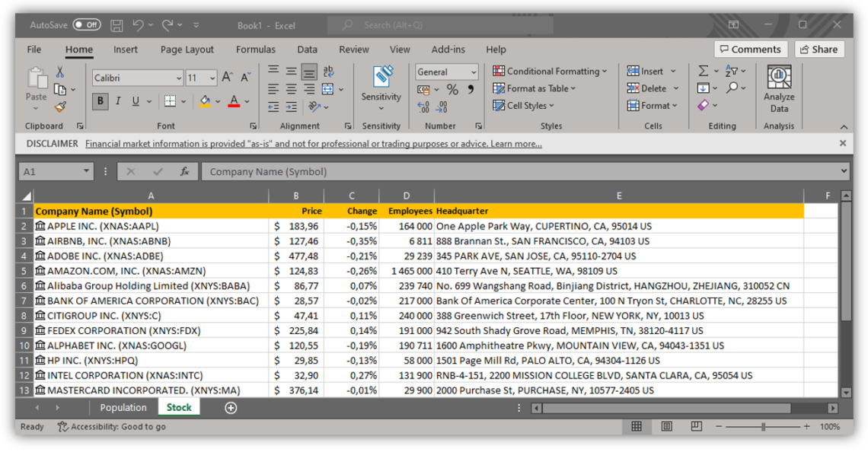Click the Select All corner triangle
The image size is (868, 452).
26,196
